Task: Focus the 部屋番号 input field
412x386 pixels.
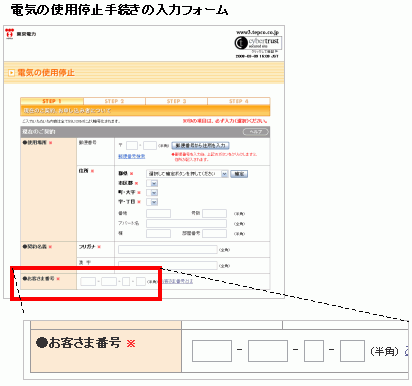Action: (214, 233)
